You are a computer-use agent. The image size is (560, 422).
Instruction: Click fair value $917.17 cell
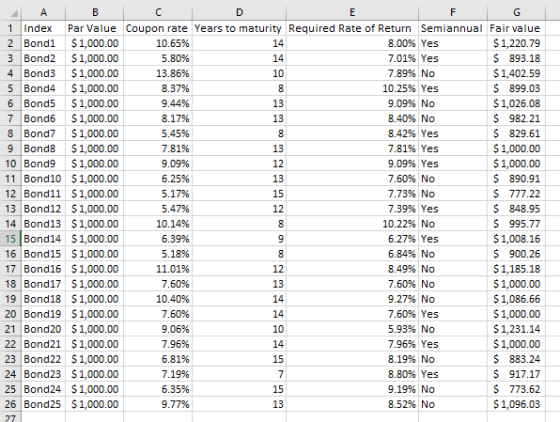point(516,374)
